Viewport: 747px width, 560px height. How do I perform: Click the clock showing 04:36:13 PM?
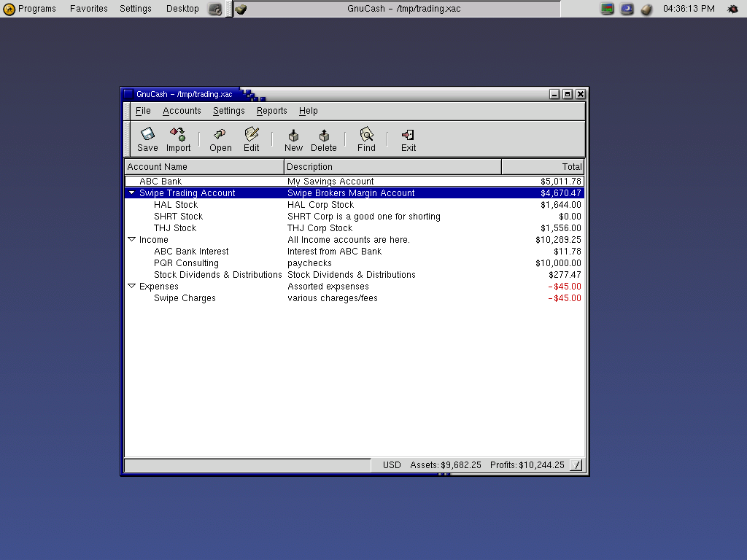tap(689, 9)
